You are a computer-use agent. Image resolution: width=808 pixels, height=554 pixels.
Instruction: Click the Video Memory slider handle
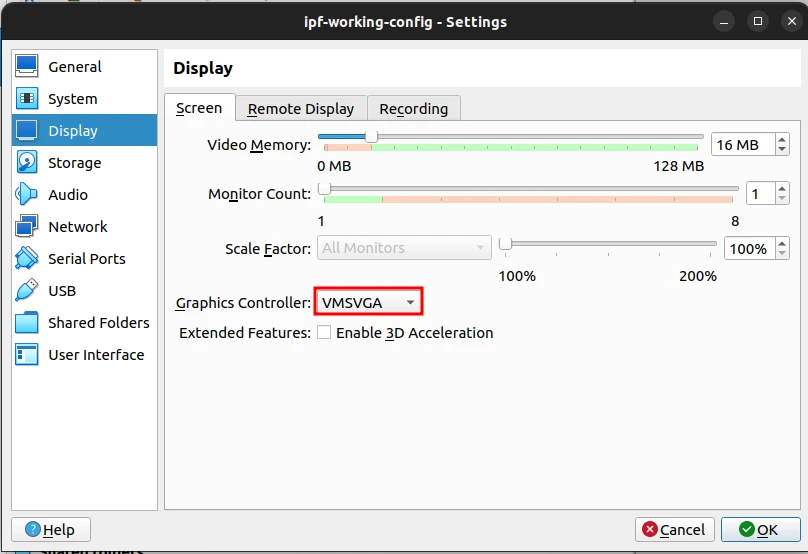click(x=371, y=136)
